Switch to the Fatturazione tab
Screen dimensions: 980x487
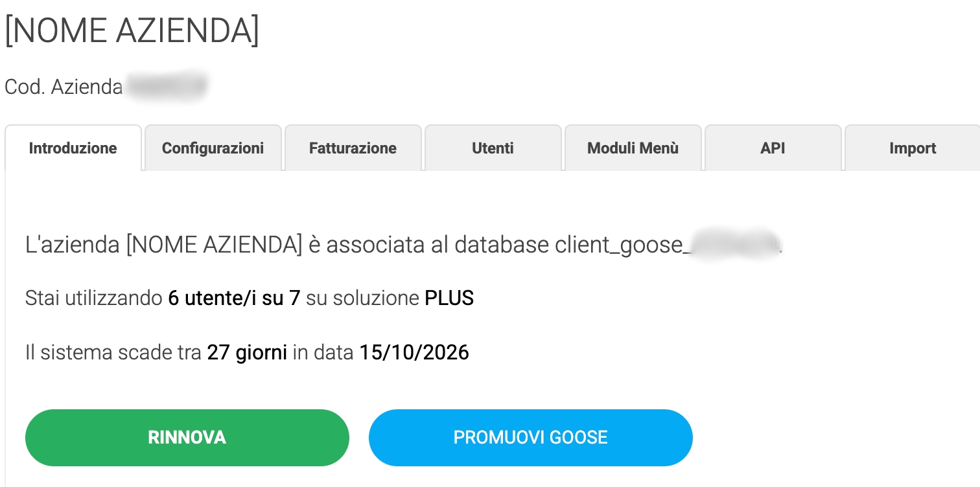pyautogui.click(x=353, y=148)
